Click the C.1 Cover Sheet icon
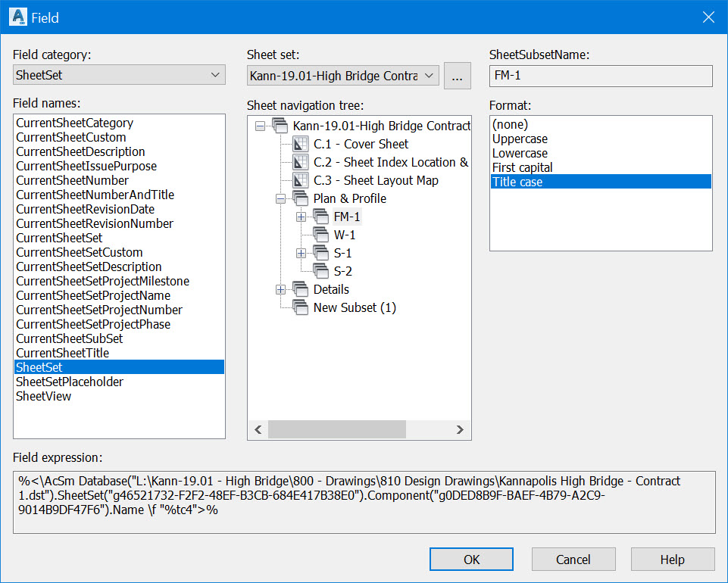 point(301,144)
